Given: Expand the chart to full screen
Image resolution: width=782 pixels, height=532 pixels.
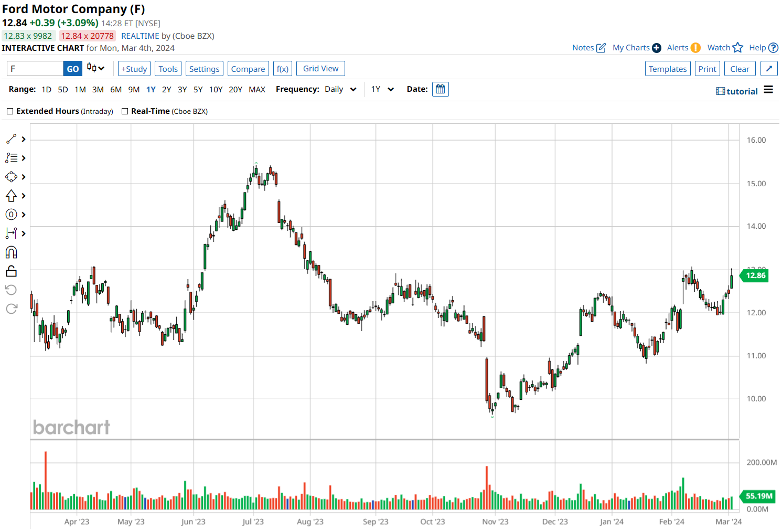Looking at the screenshot, I should tap(769, 69).
